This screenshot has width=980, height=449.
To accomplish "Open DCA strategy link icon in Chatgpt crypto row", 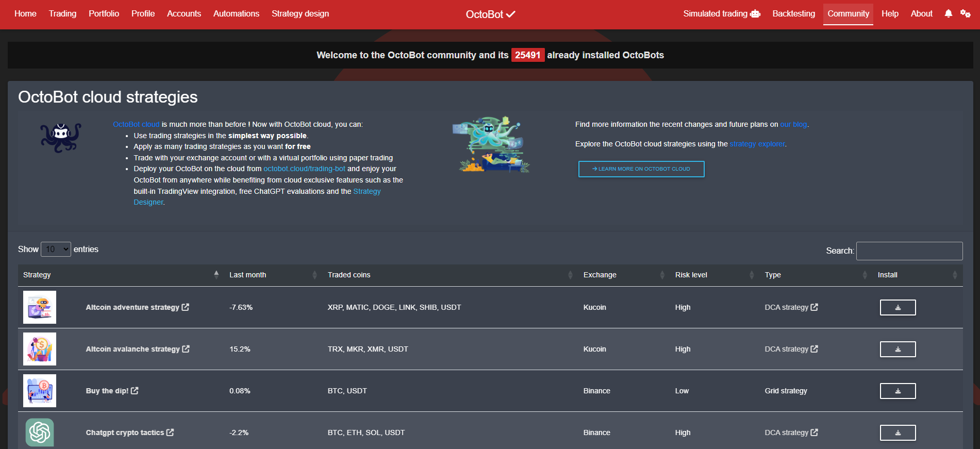I will click(815, 433).
